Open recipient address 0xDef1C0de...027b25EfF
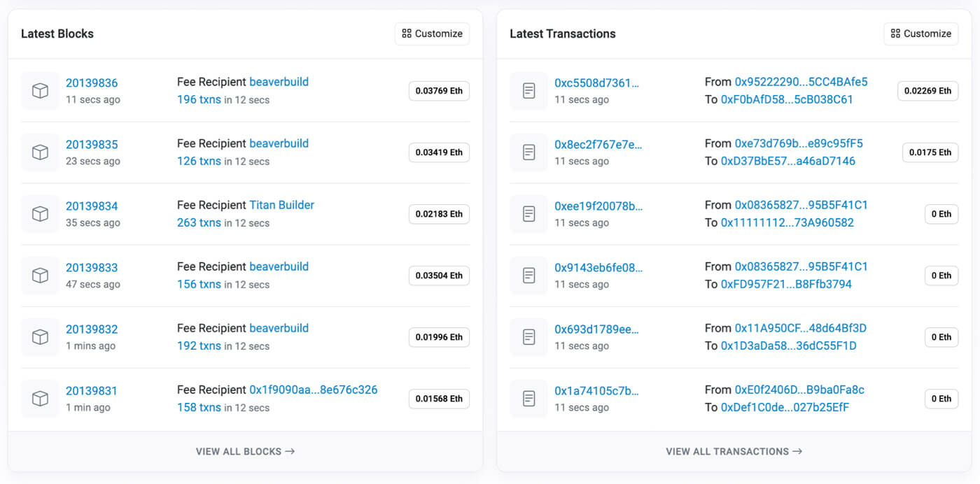The height and width of the screenshot is (484, 980). click(x=785, y=408)
